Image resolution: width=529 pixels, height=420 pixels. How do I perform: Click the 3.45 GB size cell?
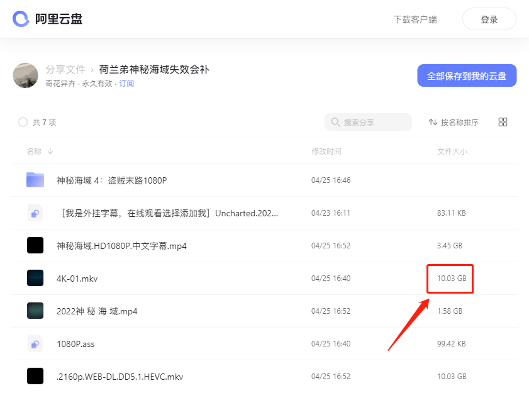[x=450, y=246]
